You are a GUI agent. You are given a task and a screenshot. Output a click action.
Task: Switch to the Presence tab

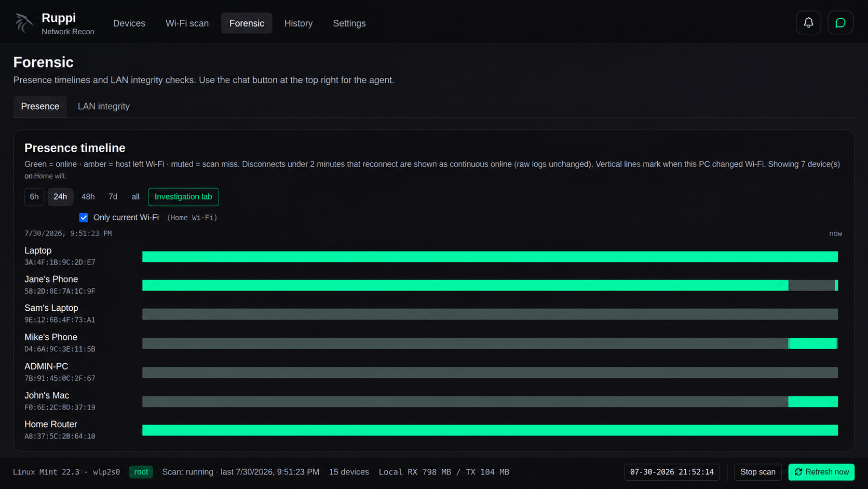(40, 107)
